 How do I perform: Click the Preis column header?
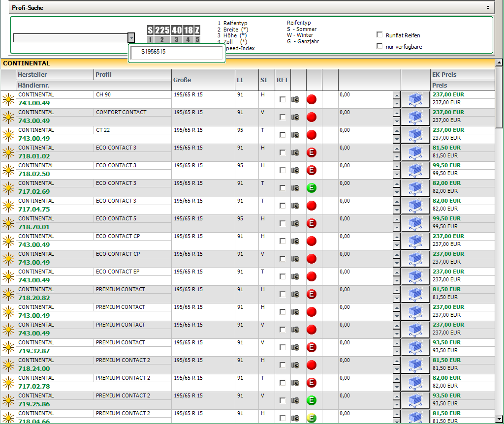click(463, 86)
